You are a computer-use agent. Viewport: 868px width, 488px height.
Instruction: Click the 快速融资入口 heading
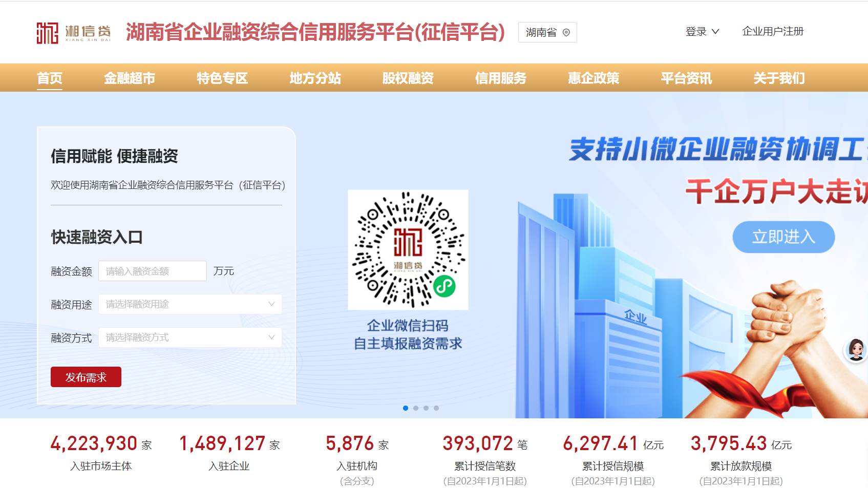click(97, 237)
